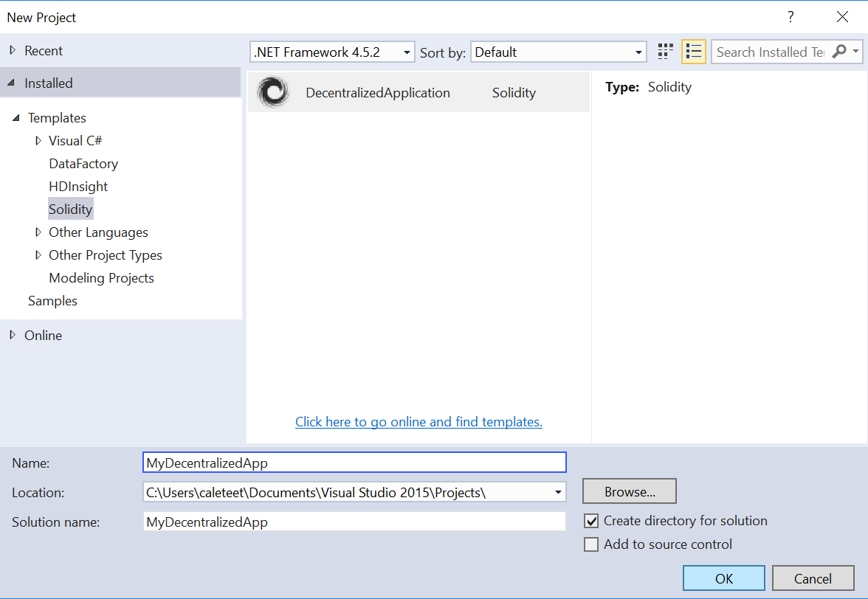The height and width of the screenshot is (599, 868).
Task: Select the Solidity template category
Action: click(x=70, y=209)
